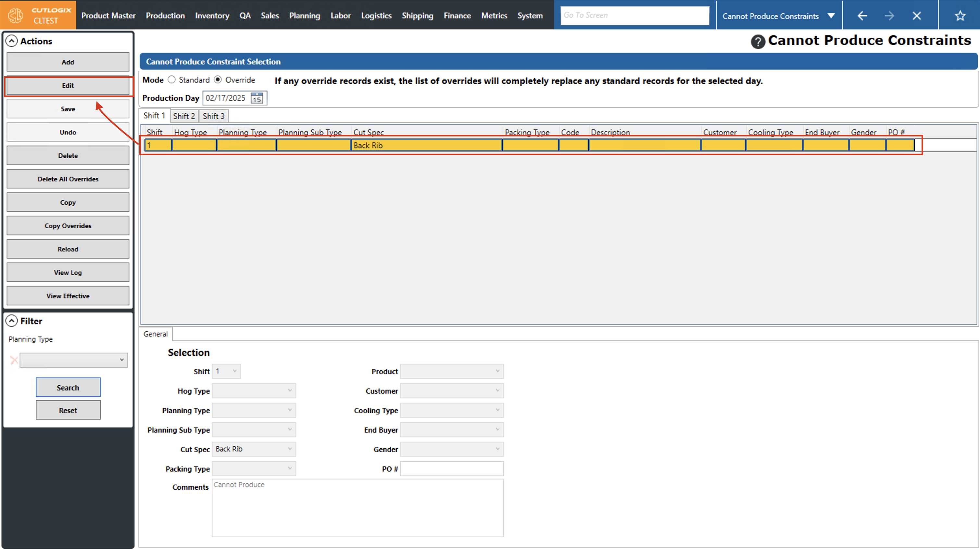Image resolution: width=980 pixels, height=549 pixels.
Task: Select the Override mode radio button
Action: [218, 80]
